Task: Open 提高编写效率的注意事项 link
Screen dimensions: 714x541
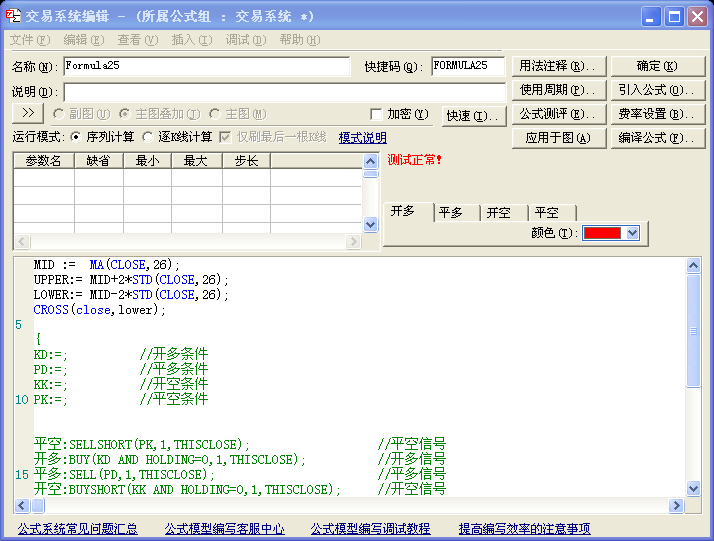Action: 525,529
